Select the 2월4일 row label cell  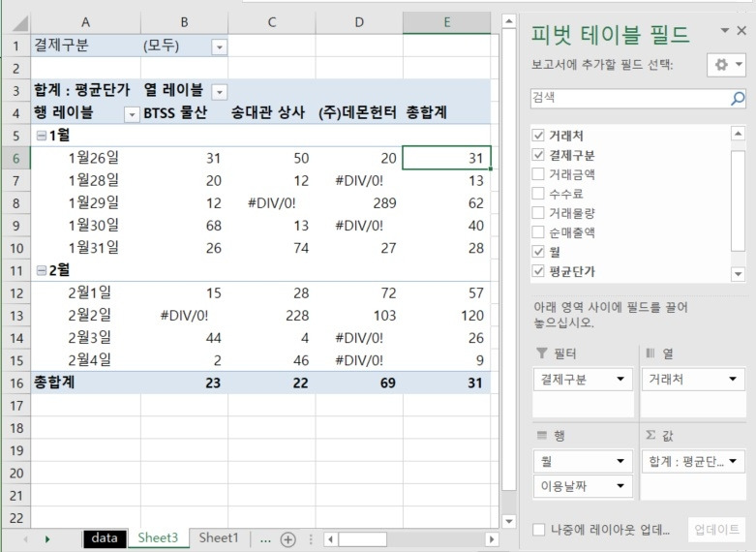coord(86,360)
